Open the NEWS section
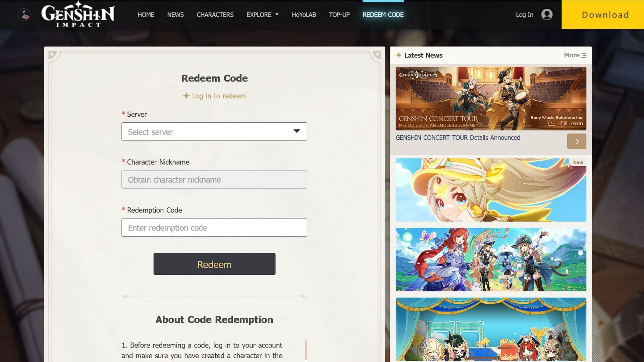Image resolution: width=644 pixels, height=362 pixels. tap(175, 15)
